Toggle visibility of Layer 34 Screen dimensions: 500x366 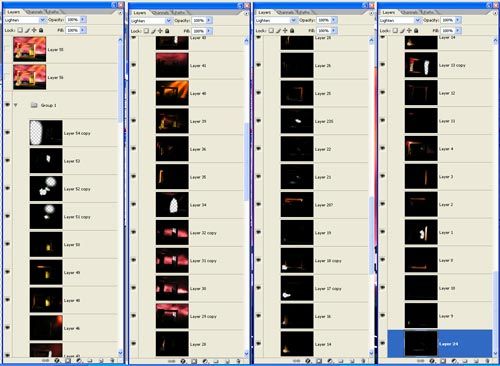[134, 205]
